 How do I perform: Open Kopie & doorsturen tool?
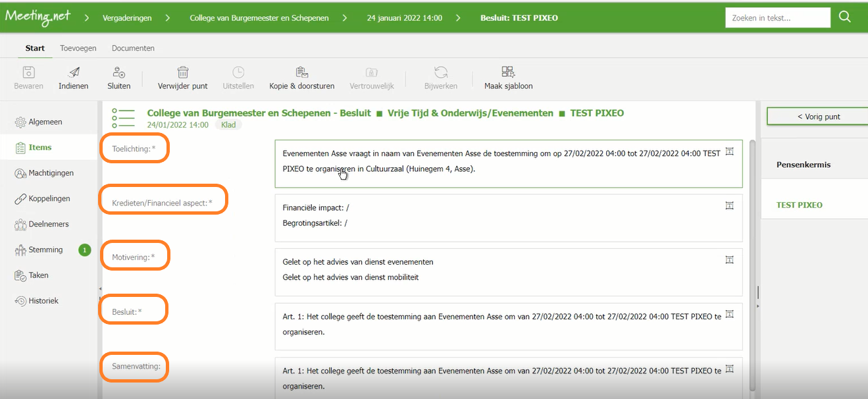302,72
